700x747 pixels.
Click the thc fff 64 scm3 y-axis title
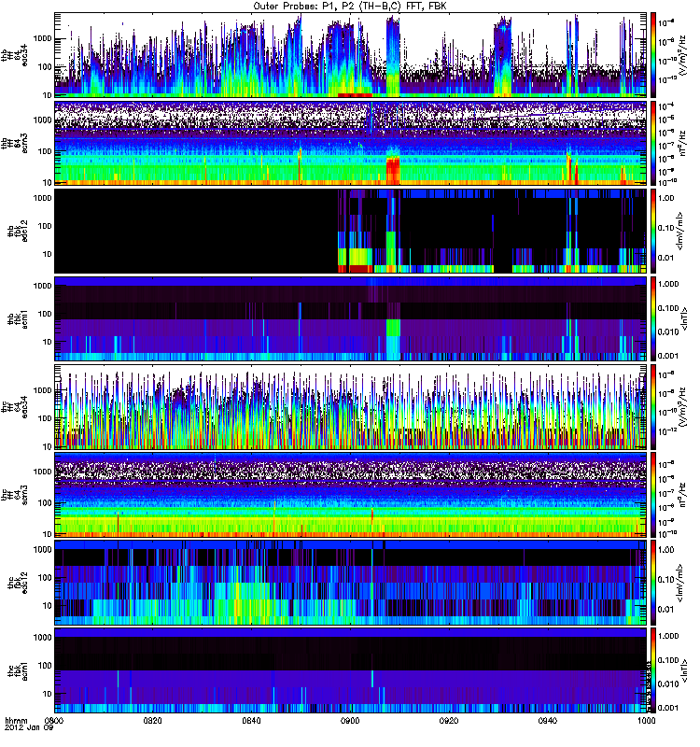pyautogui.click(x=14, y=495)
